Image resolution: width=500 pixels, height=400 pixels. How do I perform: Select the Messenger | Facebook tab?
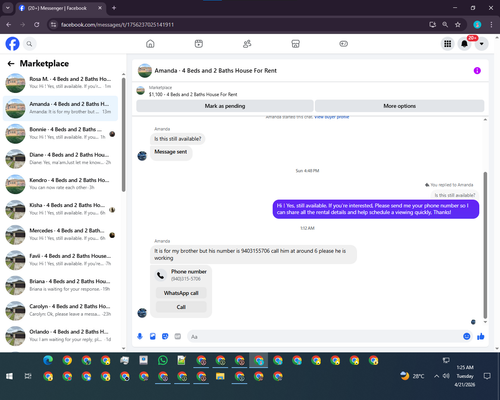[60, 8]
